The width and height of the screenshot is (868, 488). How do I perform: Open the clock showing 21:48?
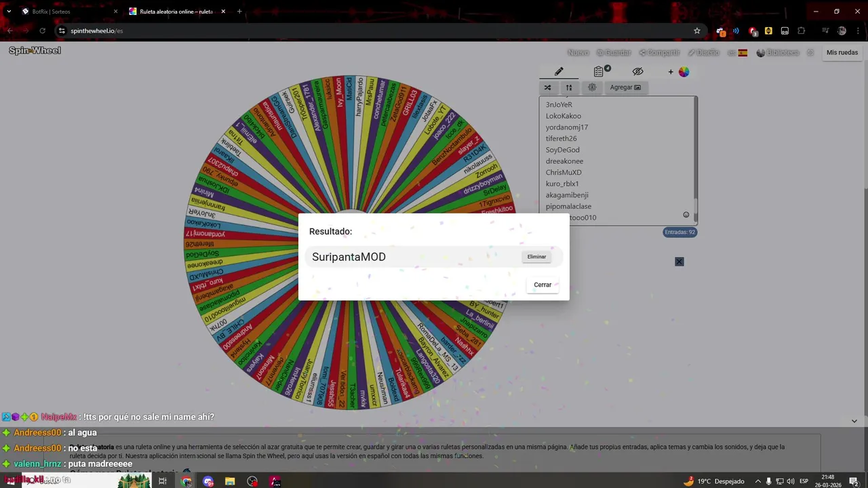point(828,481)
